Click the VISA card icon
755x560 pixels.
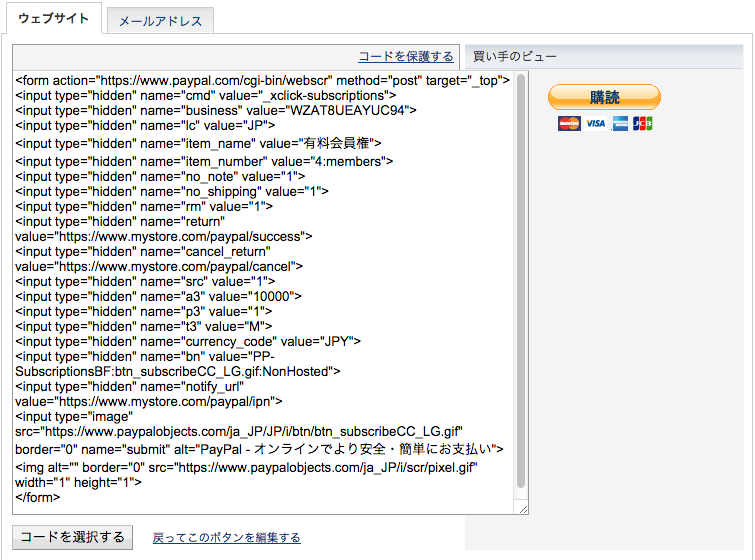pyautogui.click(x=596, y=124)
